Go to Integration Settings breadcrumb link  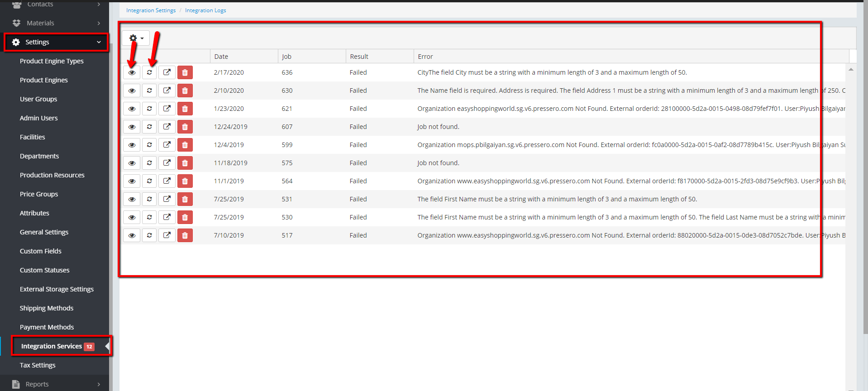tap(151, 10)
